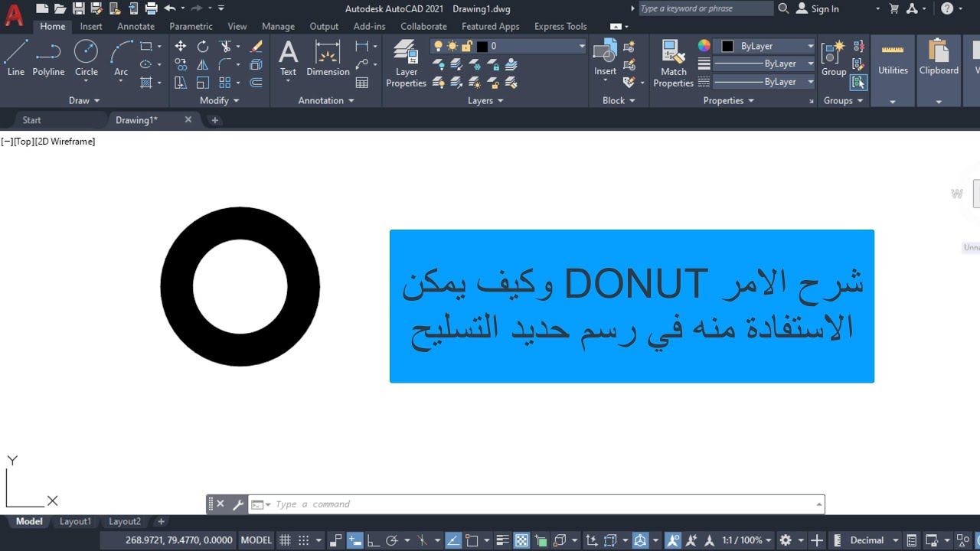Click the Group tool
The height and width of the screenshot is (551, 980).
point(834,58)
